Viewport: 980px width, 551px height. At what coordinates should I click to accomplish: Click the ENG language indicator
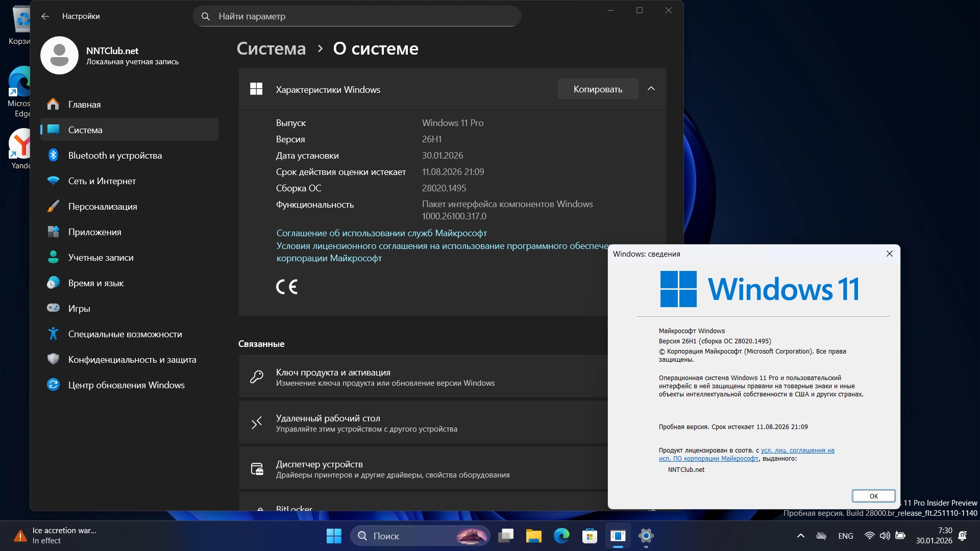point(845,536)
